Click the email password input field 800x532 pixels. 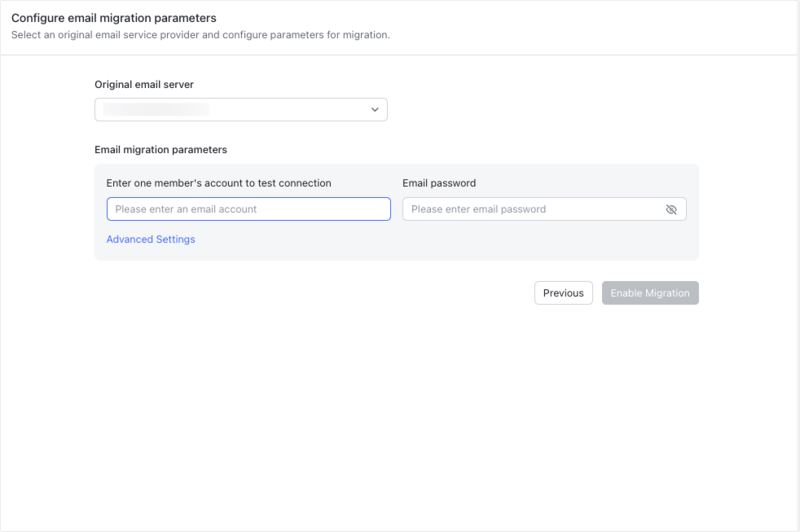[x=544, y=209]
